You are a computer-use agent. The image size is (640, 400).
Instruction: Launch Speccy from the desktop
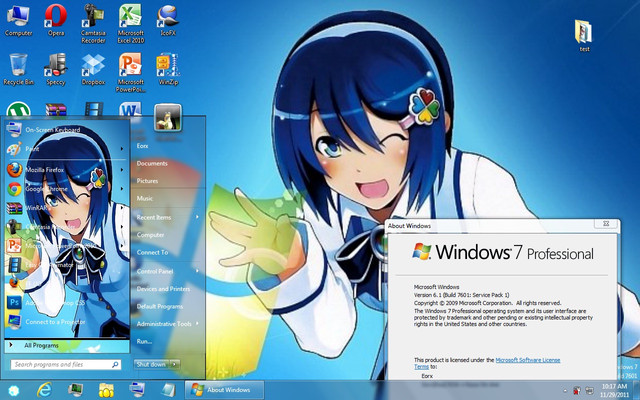click(x=56, y=69)
